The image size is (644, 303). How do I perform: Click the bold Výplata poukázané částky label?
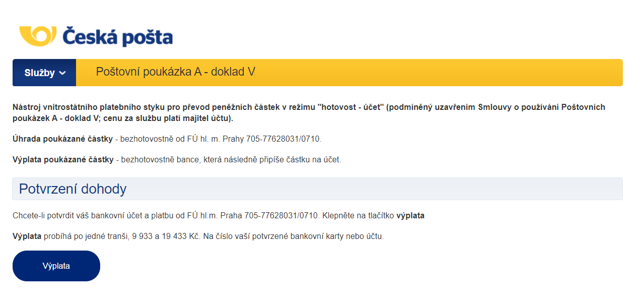[63, 160]
